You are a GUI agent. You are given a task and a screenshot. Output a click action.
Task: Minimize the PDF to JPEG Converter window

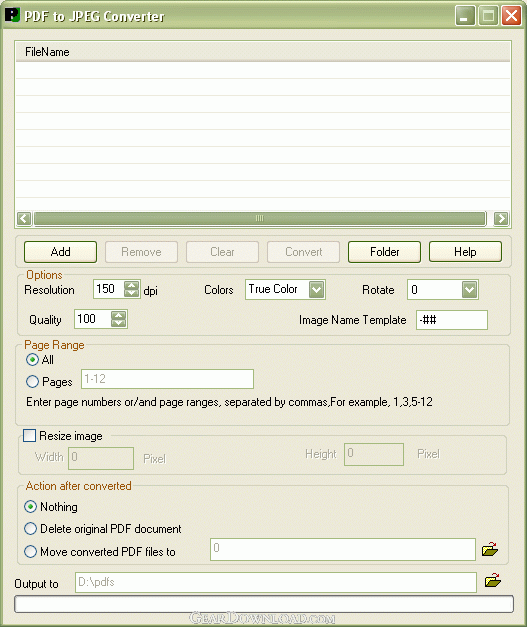click(x=465, y=16)
